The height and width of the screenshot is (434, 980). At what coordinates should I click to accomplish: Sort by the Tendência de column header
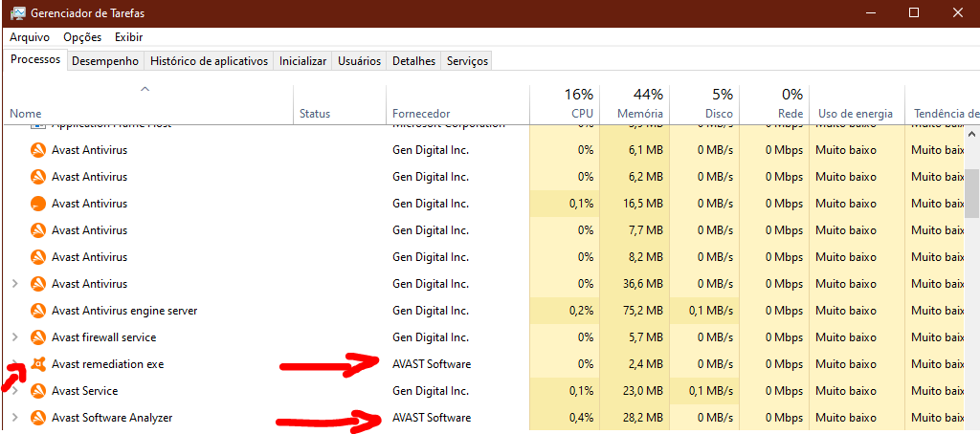click(x=945, y=114)
